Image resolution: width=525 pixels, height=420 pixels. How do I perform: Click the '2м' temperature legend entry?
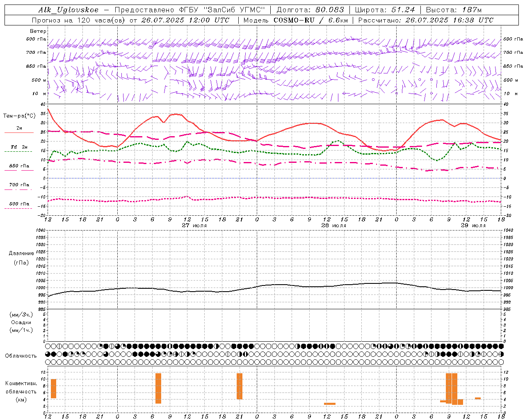tap(19, 128)
